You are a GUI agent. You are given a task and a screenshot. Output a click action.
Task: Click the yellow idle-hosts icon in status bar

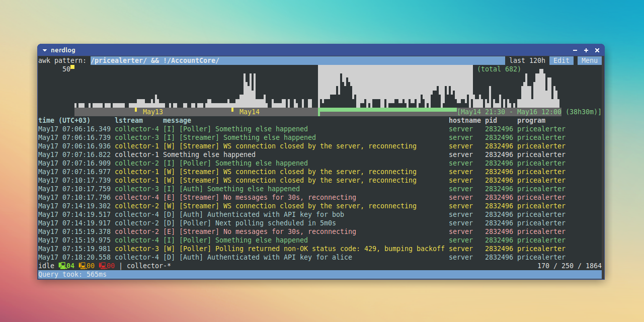pos(83,266)
